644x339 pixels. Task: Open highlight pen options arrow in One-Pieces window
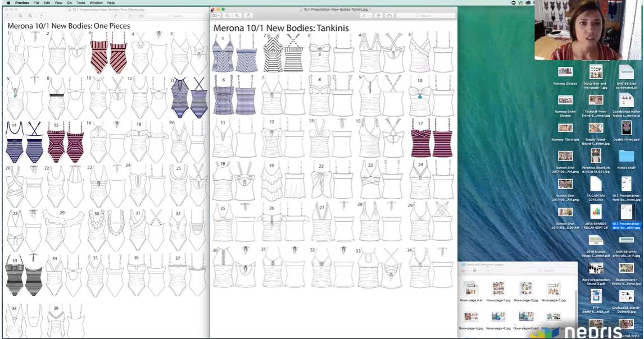121,16
